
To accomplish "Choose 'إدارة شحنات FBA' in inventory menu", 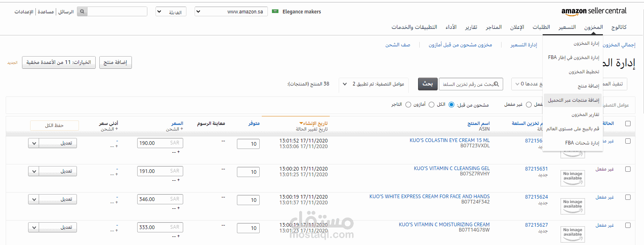I will pyautogui.click(x=582, y=143).
